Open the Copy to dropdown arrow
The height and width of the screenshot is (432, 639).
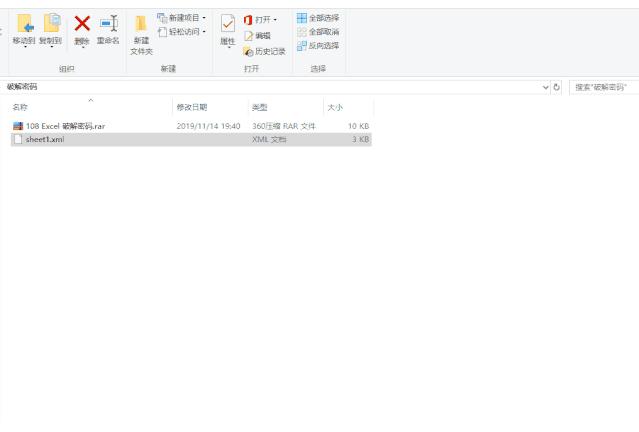coord(52,47)
